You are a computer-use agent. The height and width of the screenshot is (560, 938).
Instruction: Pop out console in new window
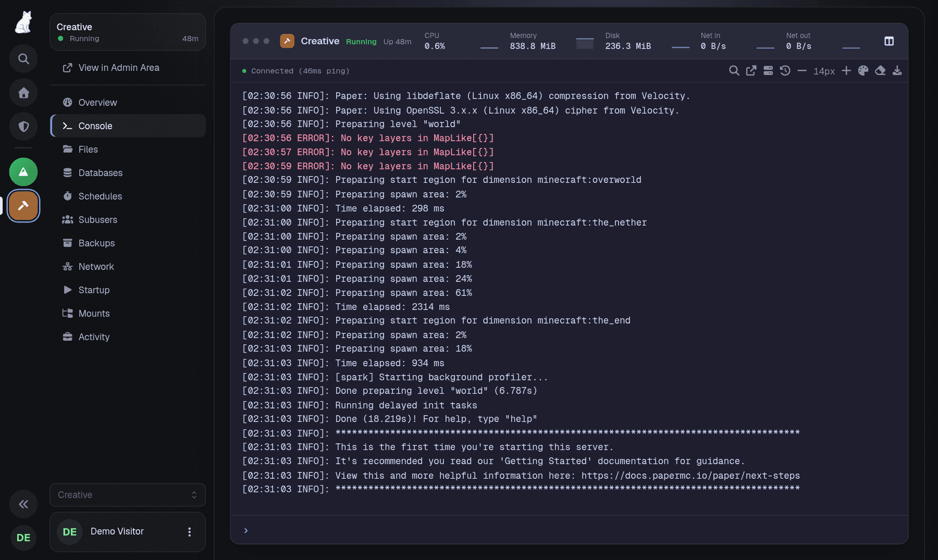click(751, 71)
